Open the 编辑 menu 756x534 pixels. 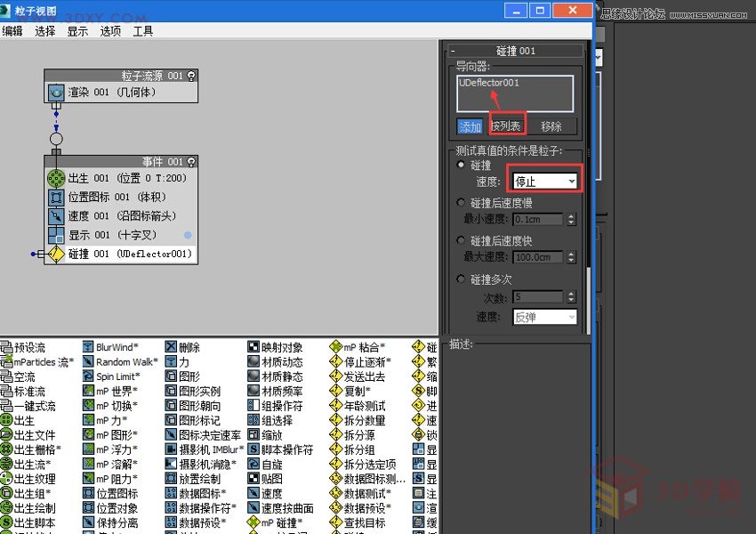[12, 31]
